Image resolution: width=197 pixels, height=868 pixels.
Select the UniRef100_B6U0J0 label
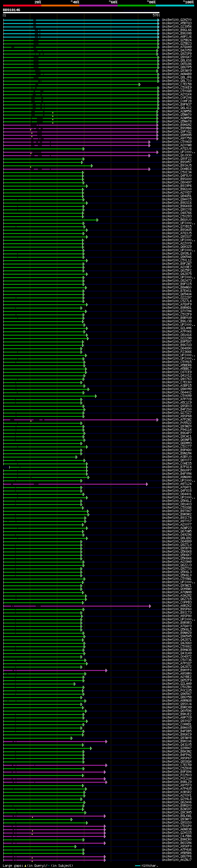tap(177, 220)
